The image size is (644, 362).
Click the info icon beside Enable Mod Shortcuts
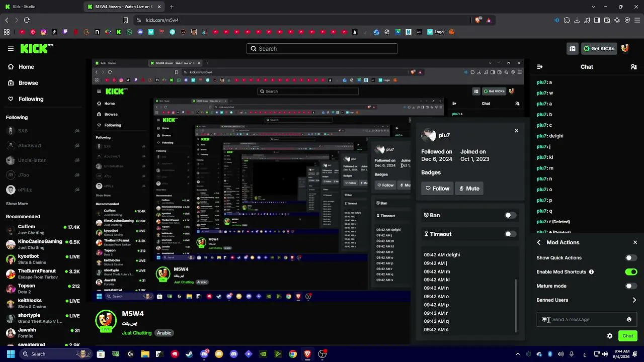591,272
